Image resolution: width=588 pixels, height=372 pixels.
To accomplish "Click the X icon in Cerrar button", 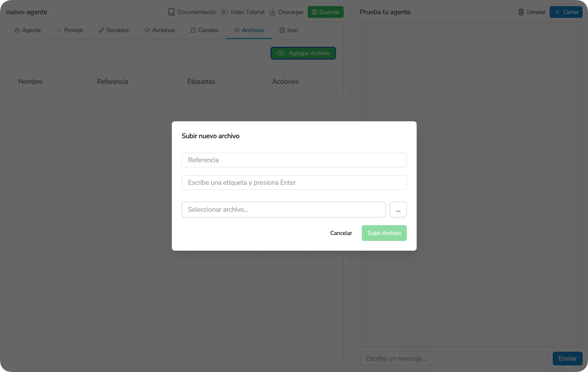I will (x=557, y=12).
